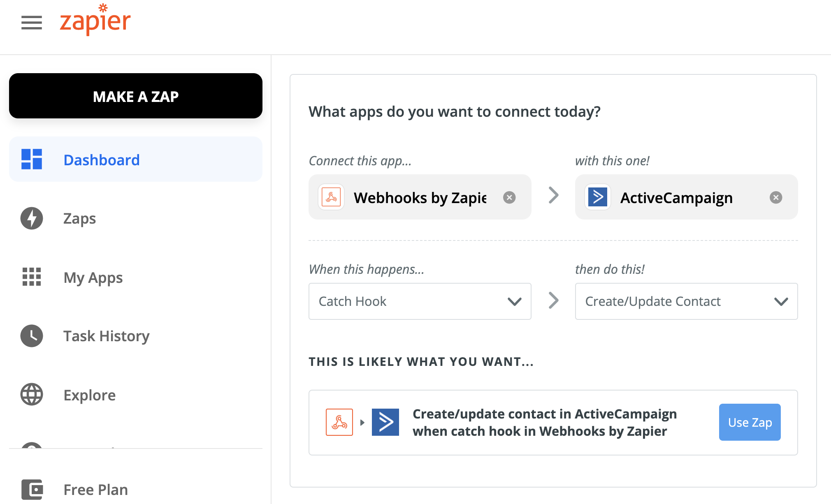This screenshot has width=831, height=504.
Task: Remove Webhooks by Zapier app selection
Action: coord(509,198)
